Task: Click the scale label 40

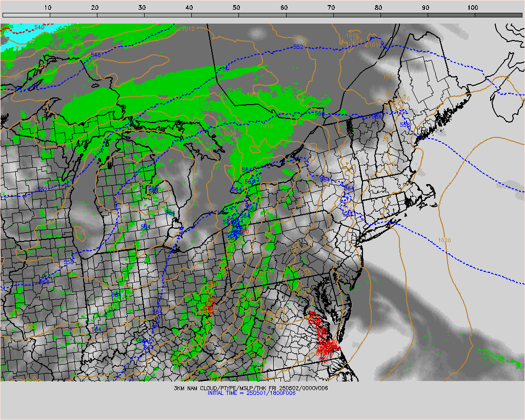Action: tap(189, 7)
